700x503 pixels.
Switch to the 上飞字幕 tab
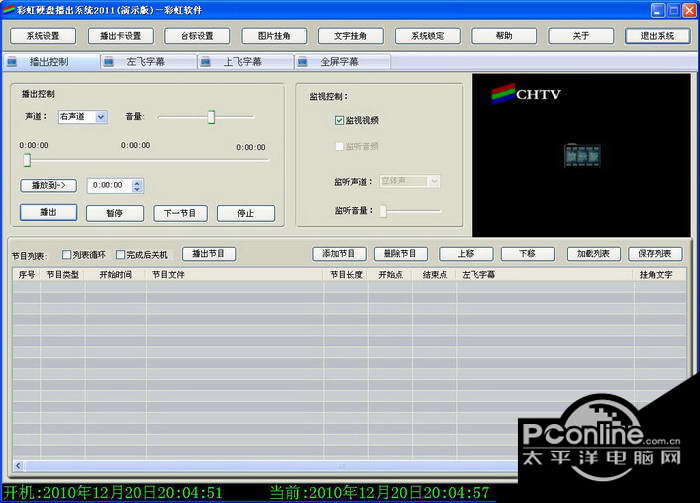tap(246, 62)
